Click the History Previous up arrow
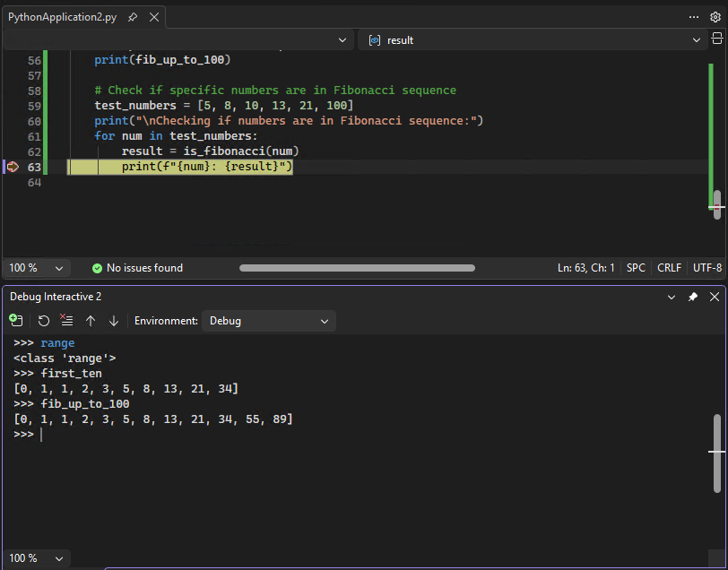Viewport: 728px width, 570px height. pyautogui.click(x=91, y=321)
